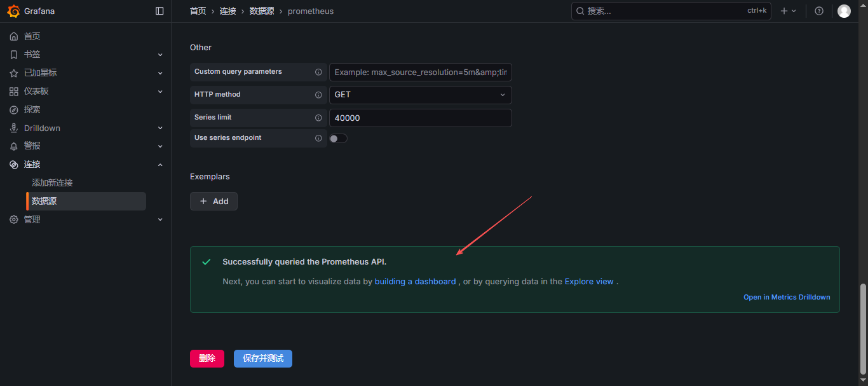Enable the Use series endpoint toggle
Image resolution: width=868 pixels, height=386 pixels.
pos(338,139)
